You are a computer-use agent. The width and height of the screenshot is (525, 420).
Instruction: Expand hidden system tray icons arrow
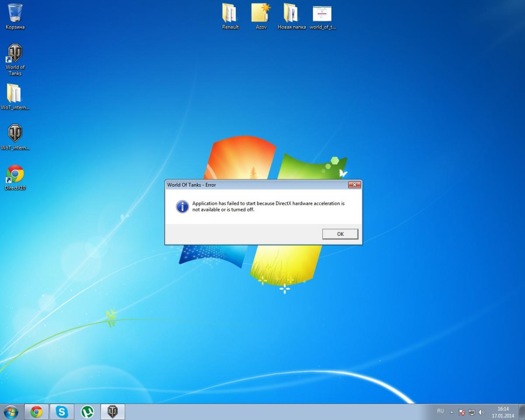tap(452, 412)
